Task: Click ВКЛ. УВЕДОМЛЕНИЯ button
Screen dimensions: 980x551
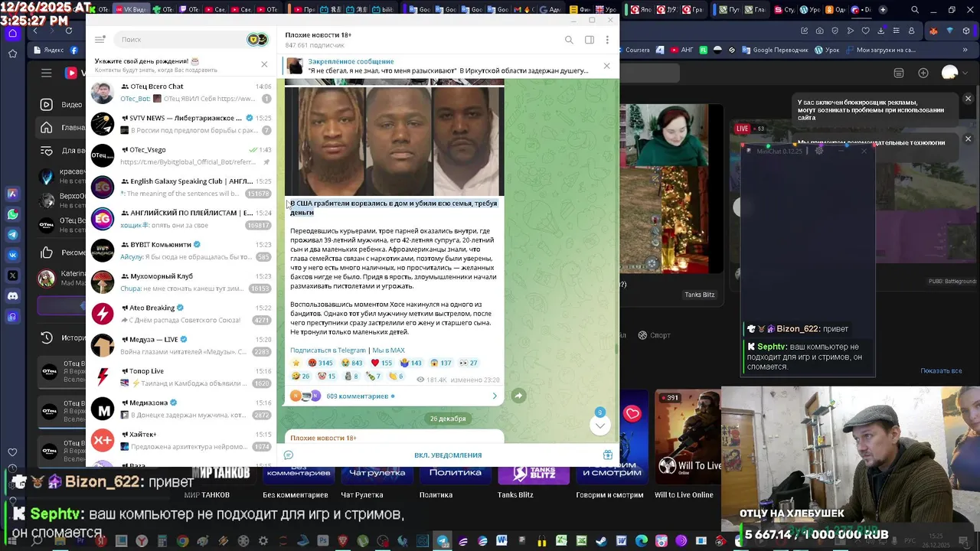Action: 448,455
